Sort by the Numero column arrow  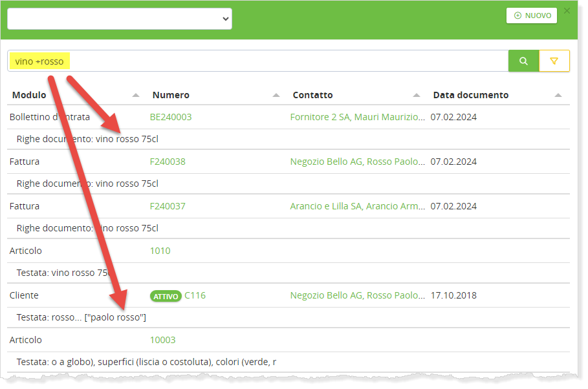point(276,96)
